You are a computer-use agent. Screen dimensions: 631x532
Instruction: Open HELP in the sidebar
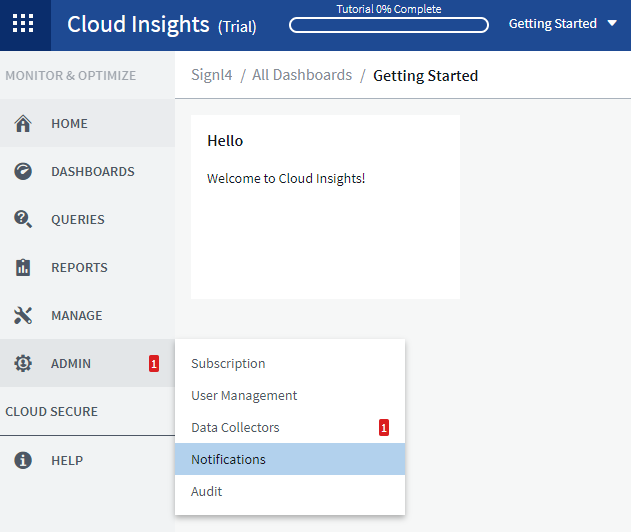coord(87,460)
